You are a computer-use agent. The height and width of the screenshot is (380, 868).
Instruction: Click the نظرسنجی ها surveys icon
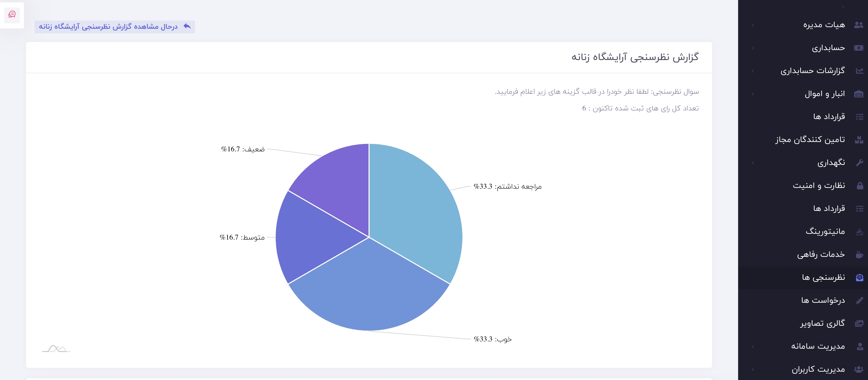[x=860, y=277]
